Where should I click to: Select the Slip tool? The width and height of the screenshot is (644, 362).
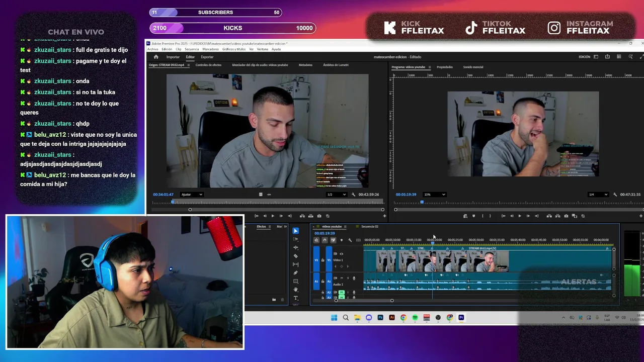pos(296,264)
